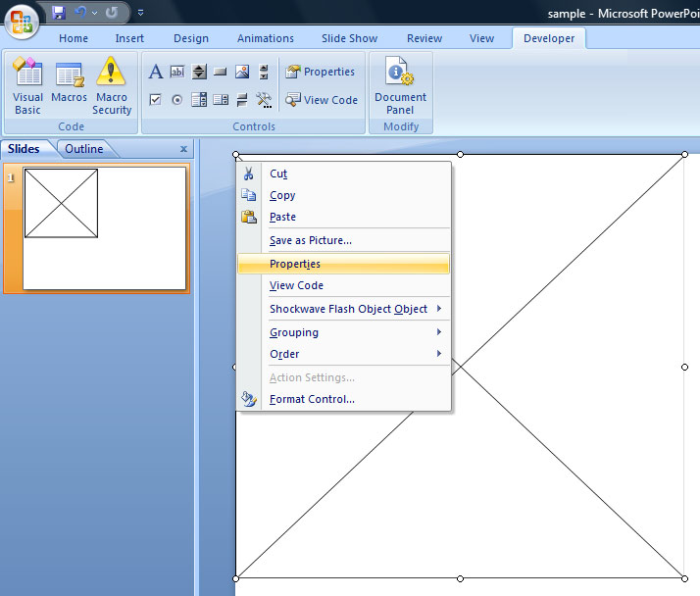Select the Toggle Button control
The width and height of the screenshot is (700, 596).
[242, 100]
